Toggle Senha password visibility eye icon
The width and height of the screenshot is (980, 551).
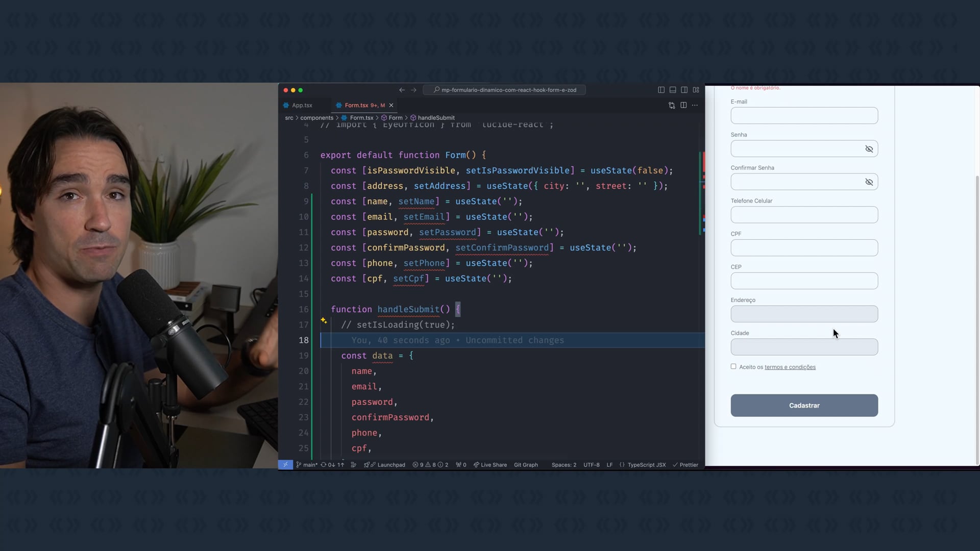point(869,149)
